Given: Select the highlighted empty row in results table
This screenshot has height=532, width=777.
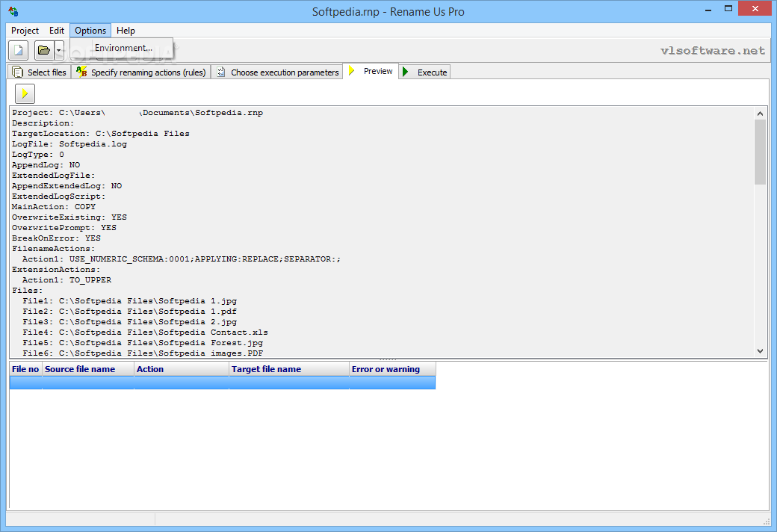Looking at the screenshot, I should tap(223, 383).
